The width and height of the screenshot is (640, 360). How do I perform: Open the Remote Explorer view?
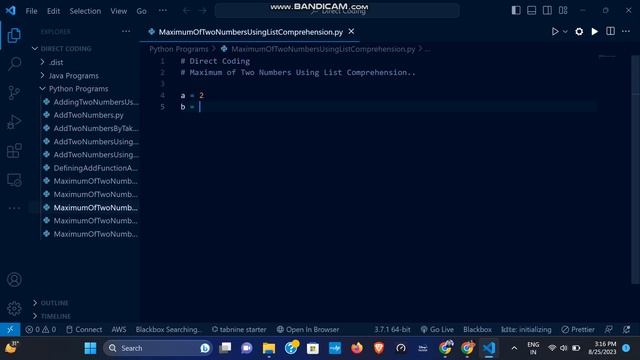[14, 180]
